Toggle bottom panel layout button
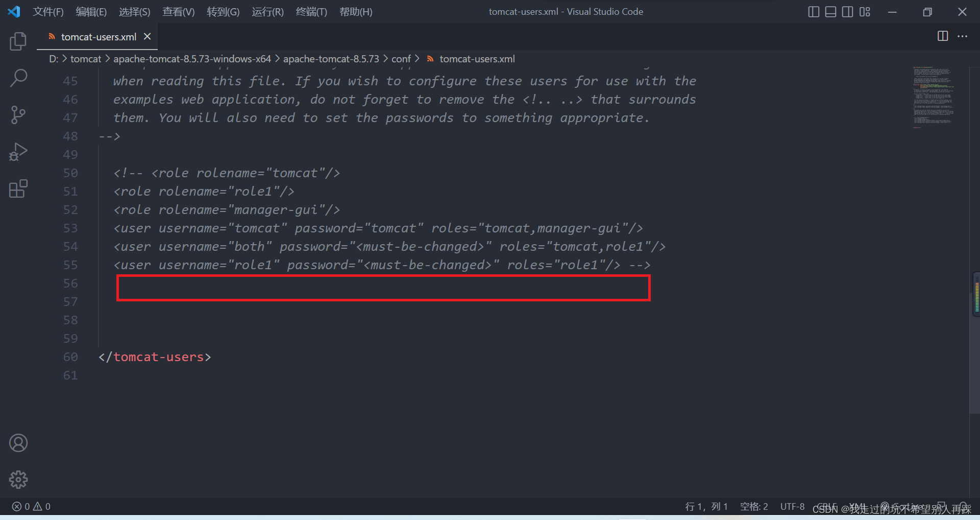The height and width of the screenshot is (520, 980). (830, 12)
